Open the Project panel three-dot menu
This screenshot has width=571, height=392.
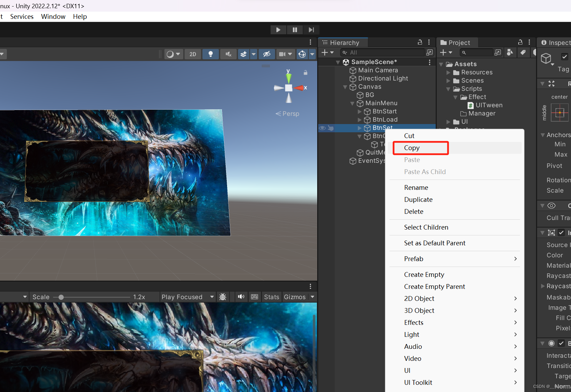[x=529, y=42]
